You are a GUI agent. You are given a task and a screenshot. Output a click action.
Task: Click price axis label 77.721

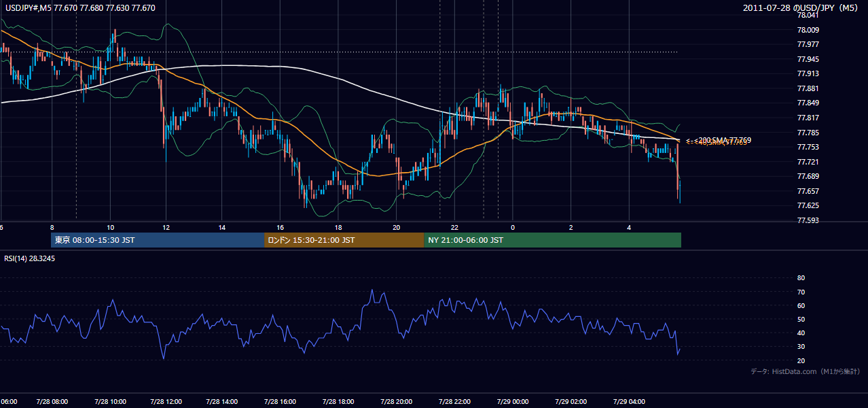click(x=808, y=162)
